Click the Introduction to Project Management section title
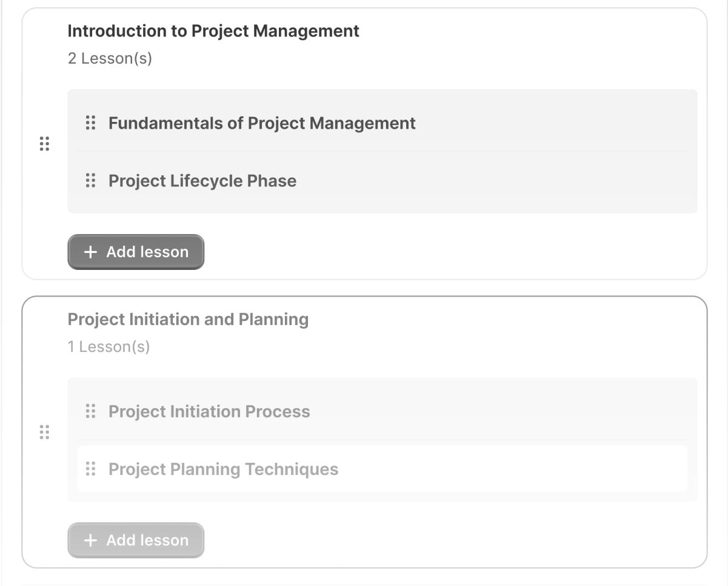 click(213, 31)
